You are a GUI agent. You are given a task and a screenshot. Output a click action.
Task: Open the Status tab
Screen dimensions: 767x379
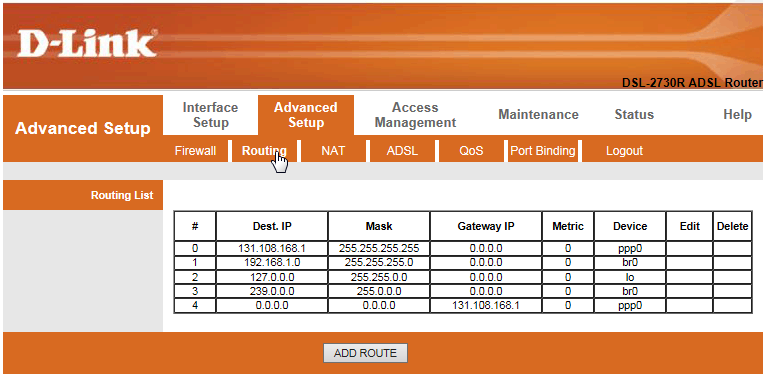coord(634,114)
